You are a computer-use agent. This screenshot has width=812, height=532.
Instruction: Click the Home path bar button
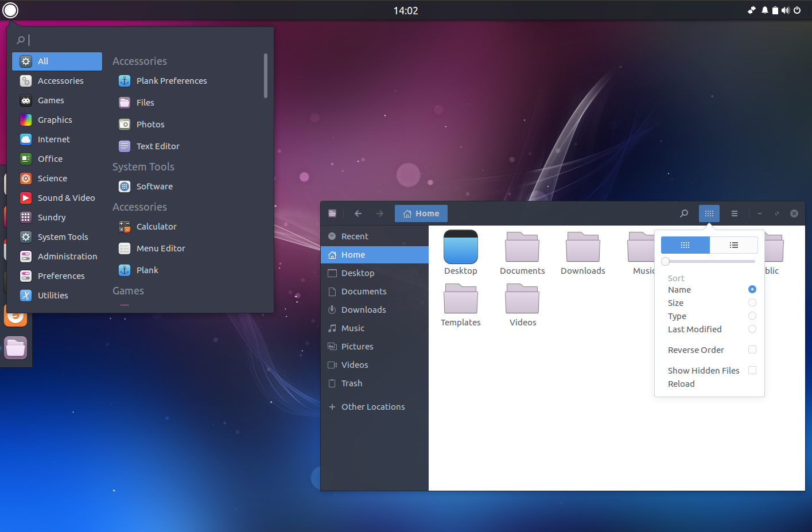pyautogui.click(x=421, y=213)
